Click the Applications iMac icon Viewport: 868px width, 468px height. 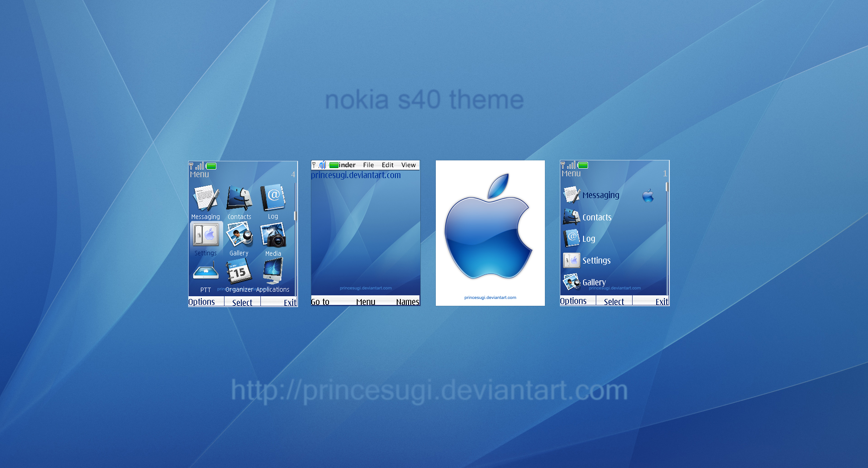273,272
